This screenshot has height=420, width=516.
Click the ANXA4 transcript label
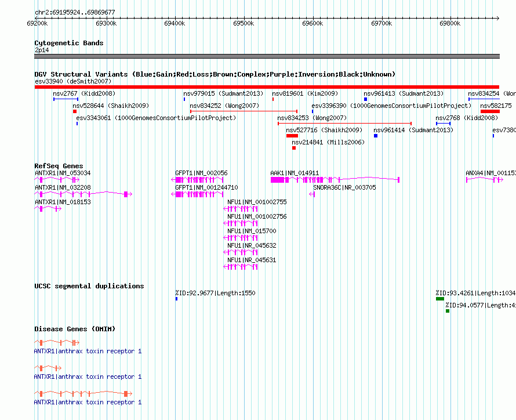(490, 173)
